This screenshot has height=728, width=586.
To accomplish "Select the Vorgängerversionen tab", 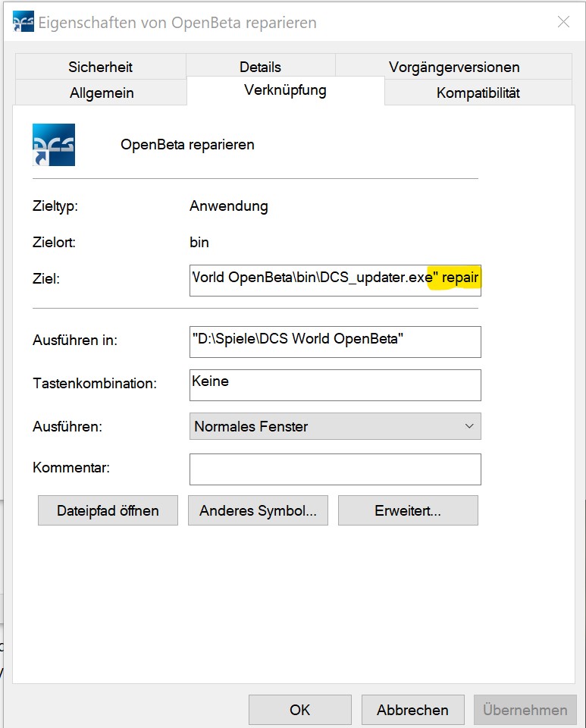I will [453, 67].
